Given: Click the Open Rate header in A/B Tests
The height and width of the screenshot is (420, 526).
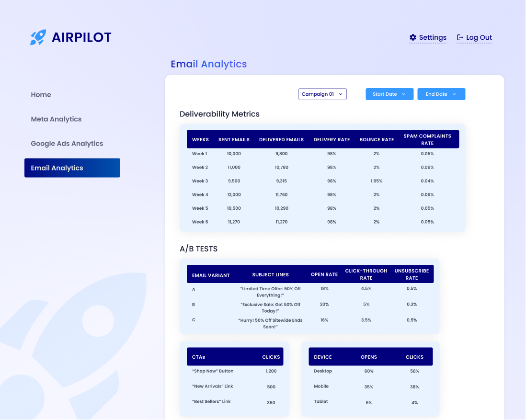Looking at the screenshot, I should tap(324, 274).
